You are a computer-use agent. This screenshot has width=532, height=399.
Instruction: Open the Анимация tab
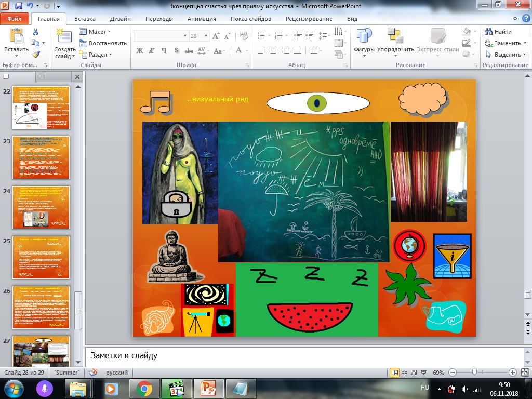click(x=202, y=19)
